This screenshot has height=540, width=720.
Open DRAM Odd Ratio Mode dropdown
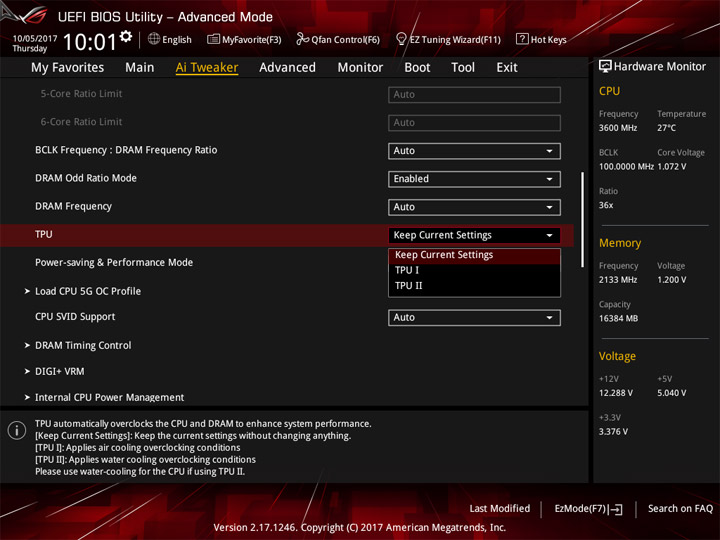coord(474,179)
